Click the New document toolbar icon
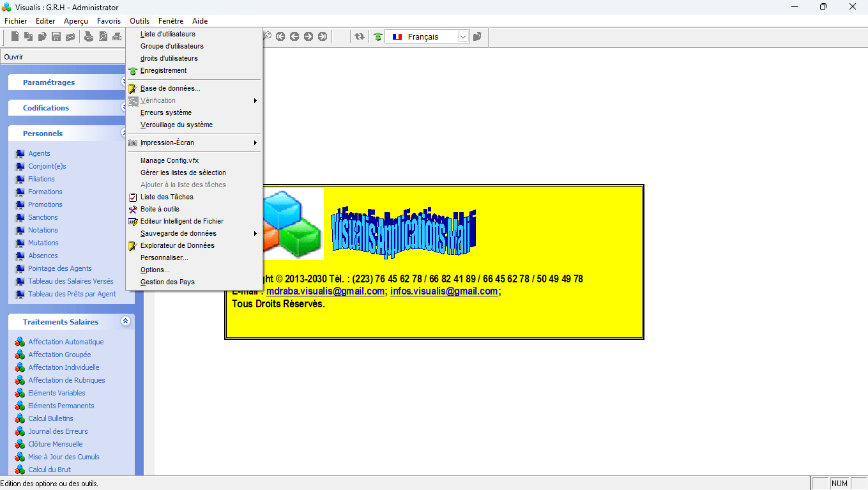The image size is (868, 490). coord(15,36)
